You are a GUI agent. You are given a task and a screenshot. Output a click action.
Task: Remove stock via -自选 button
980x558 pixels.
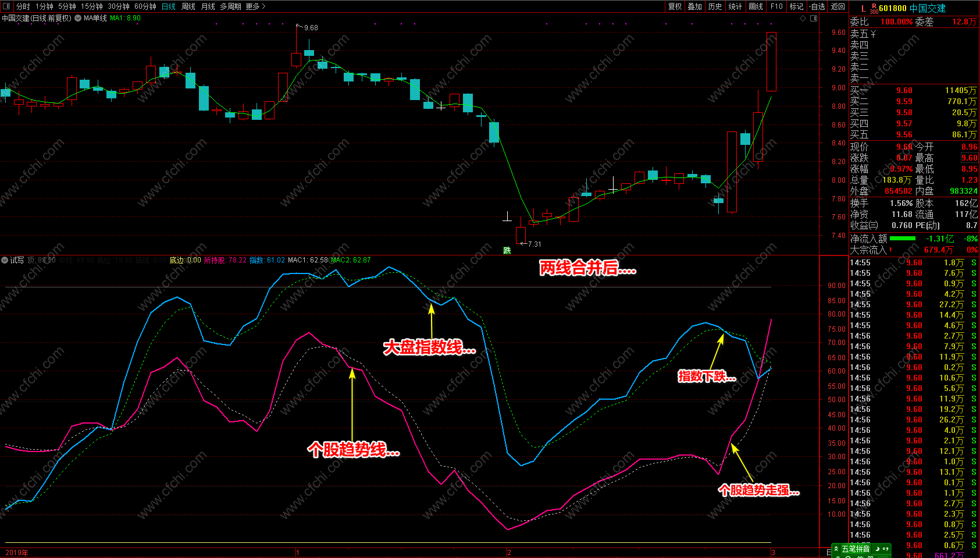[x=817, y=6]
